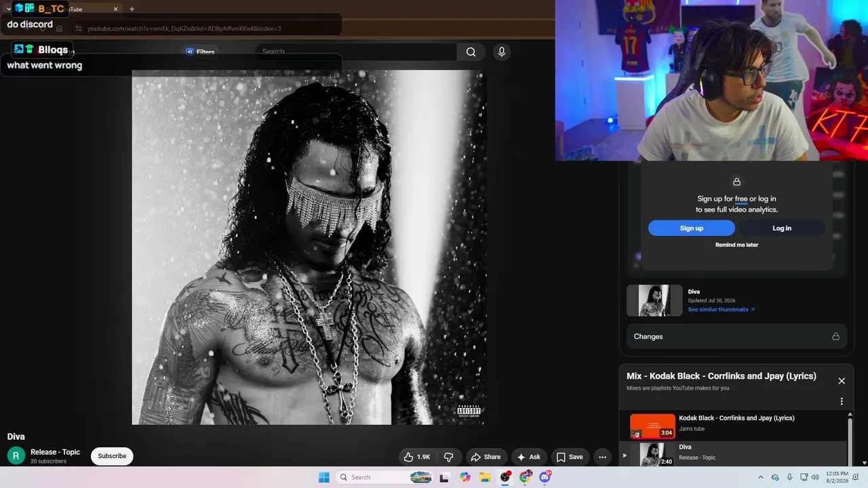The height and width of the screenshot is (488, 868).
Task: Click the Jams tube channel name in mix
Action: coord(692,429)
